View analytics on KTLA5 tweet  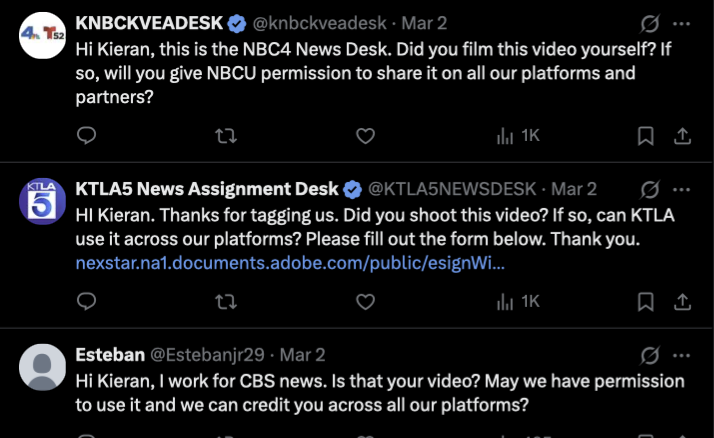click(518, 301)
